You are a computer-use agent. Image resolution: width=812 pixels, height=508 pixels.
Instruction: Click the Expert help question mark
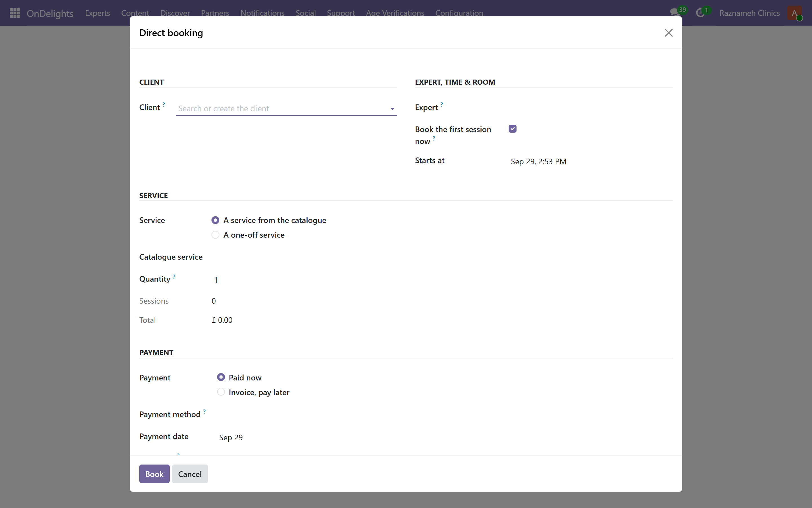(442, 104)
